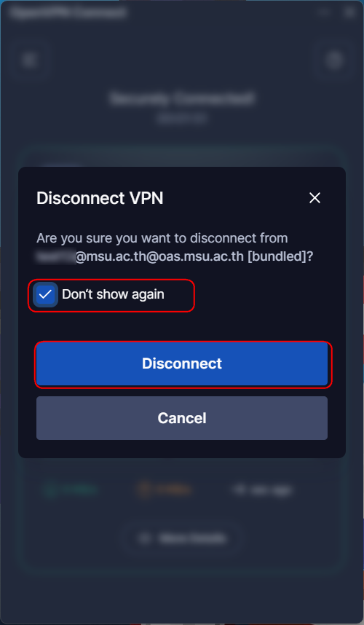Click the blurred round icon at top-right
364x625 pixels.
[334, 60]
